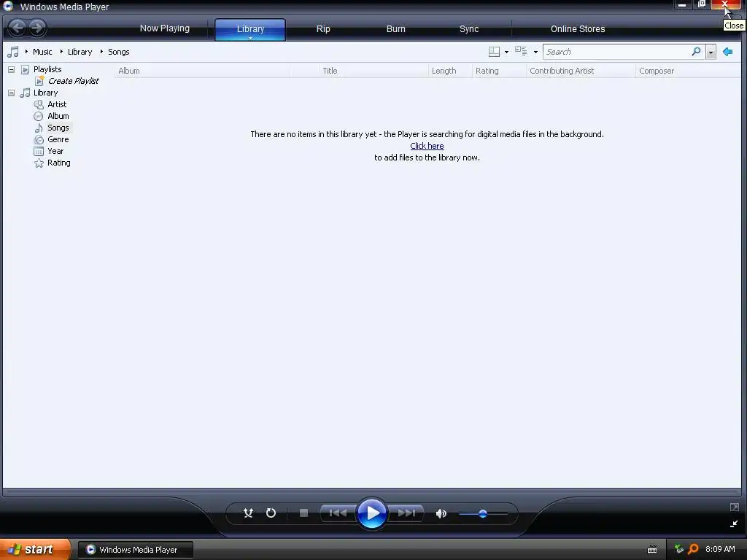Click the orange search tray icon
747x560 pixels.
(x=693, y=550)
